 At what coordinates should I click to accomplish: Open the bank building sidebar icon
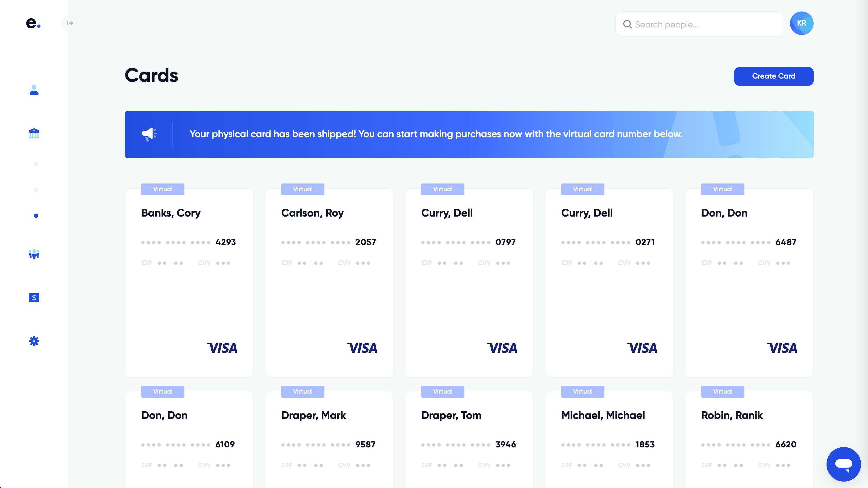point(34,133)
